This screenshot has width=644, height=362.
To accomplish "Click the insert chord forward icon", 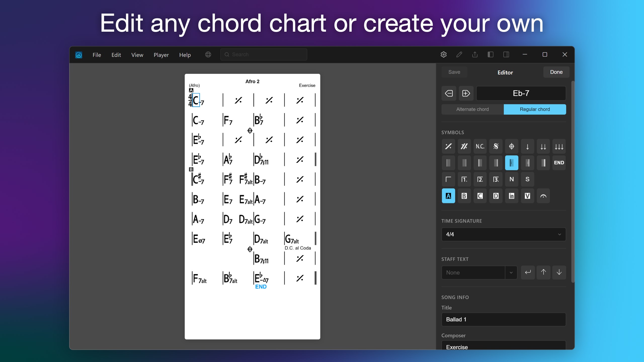I will point(466,94).
